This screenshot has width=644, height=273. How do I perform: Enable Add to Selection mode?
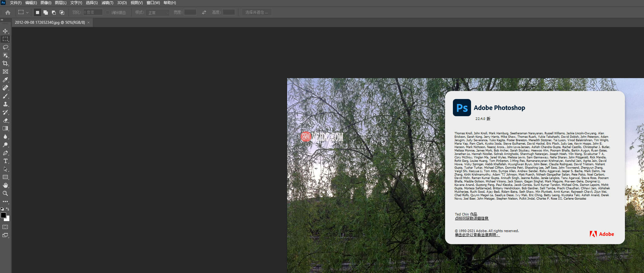tap(46, 12)
